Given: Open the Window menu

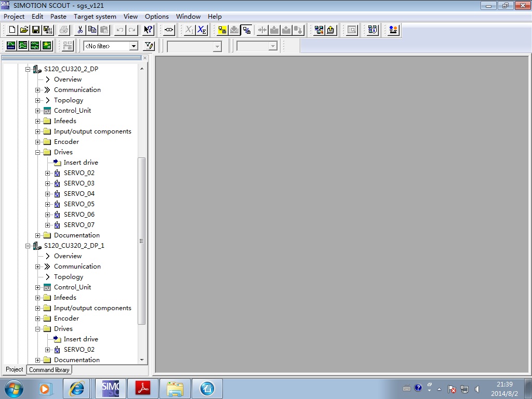Looking at the screenshot, I should point(188,16).
